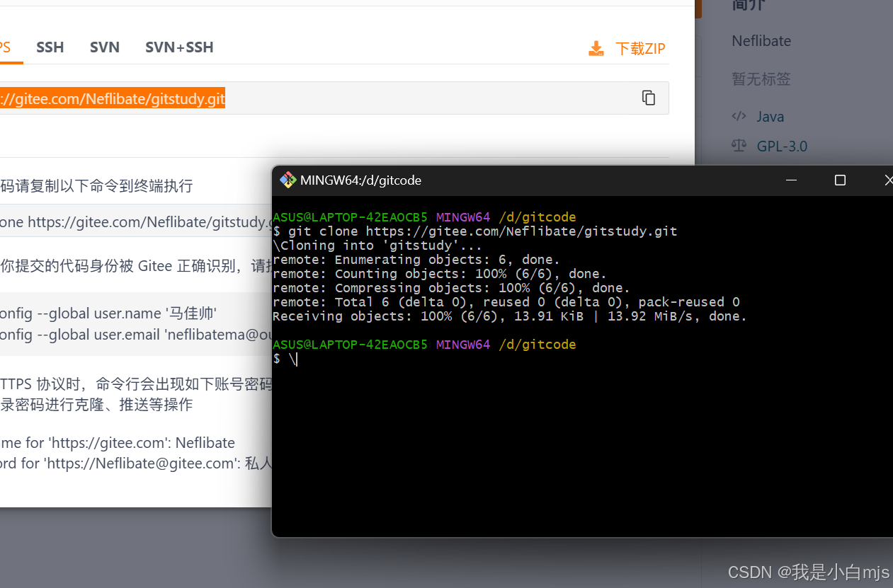Click the Java language code icon
Screen dimensions: 893x588
tap(739, 116)
